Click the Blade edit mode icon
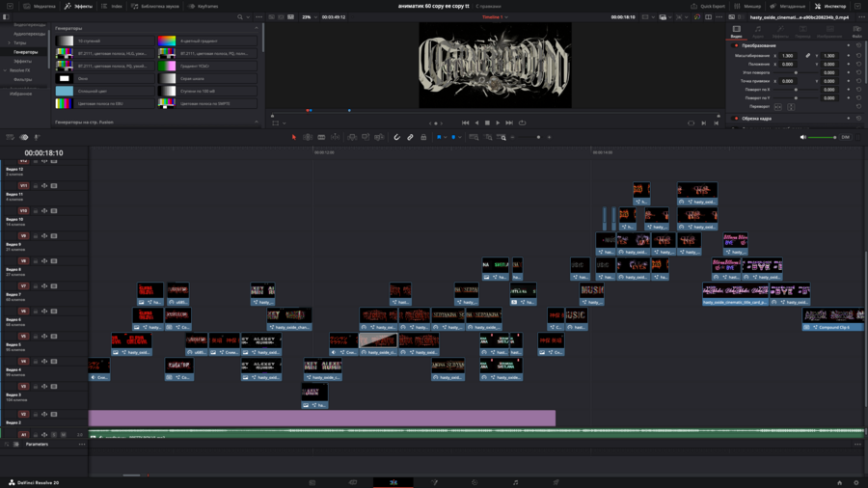The height and width of the screenshot is (488, 868). click(x=335, y=137)
